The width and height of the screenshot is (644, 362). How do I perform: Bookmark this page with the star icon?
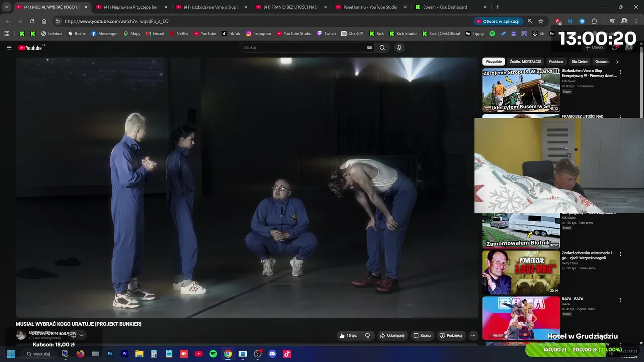(x=541, y=21)
